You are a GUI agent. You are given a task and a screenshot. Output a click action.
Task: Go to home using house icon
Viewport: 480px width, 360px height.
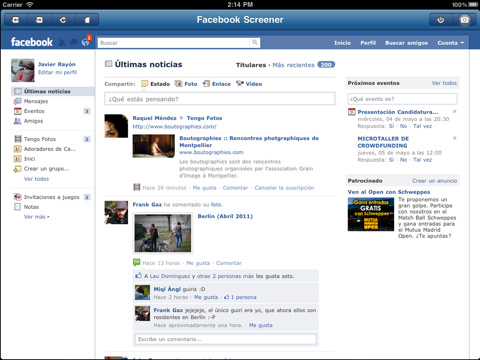[x=87, y=20]
